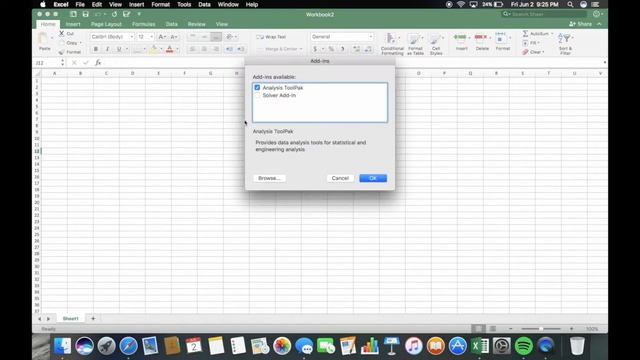Switch to Page Layout view icon in status bar
This screenshot has height=360, width=640.
(x=493, y=329)
